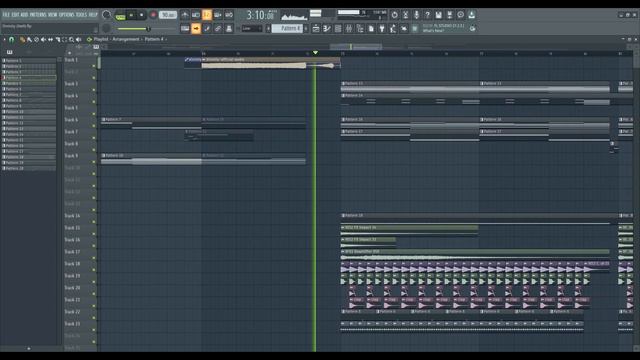Click the download content library icon
The height and width of the screenshot is (360, 640).
pyautogui.click(x=471, y=15)
